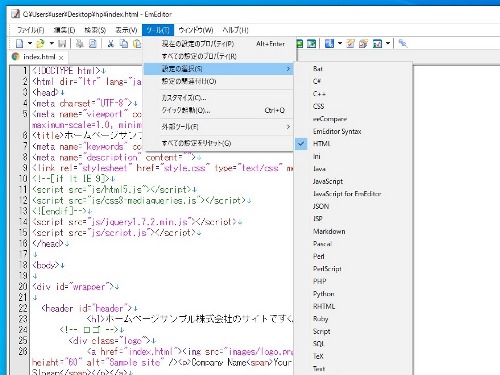Select the EmEditor Syntax configuration
This screenshot has height=375, width=500.
[x=353, y=131]
